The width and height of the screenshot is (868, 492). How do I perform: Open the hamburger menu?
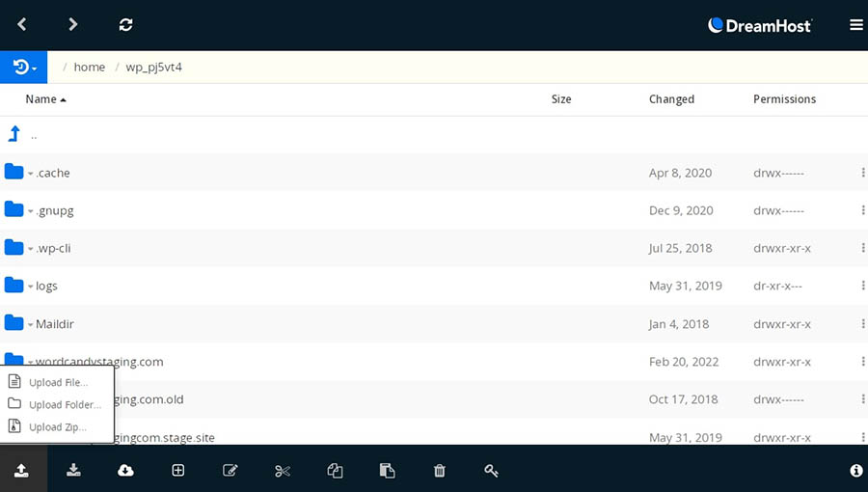click(855, 25)
